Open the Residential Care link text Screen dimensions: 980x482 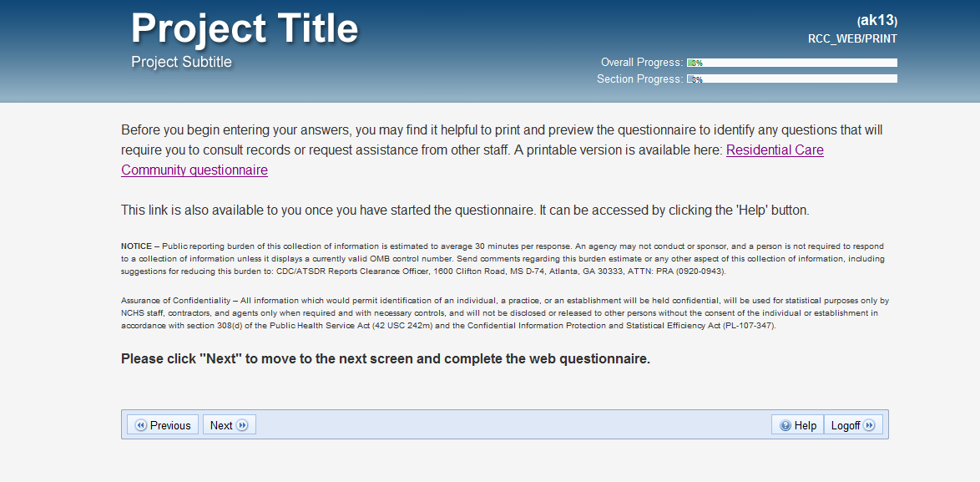[775, 150]
